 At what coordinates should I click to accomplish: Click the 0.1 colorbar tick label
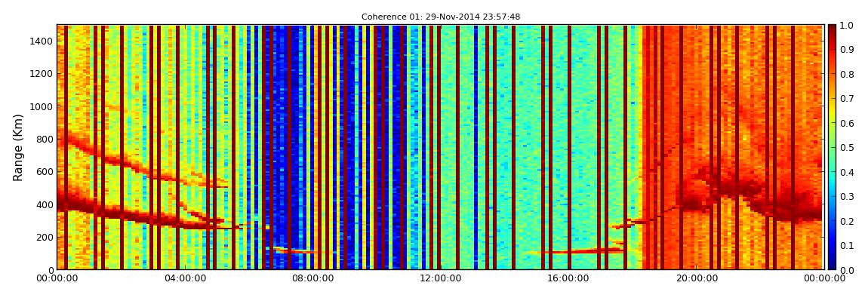coord(846,245)
